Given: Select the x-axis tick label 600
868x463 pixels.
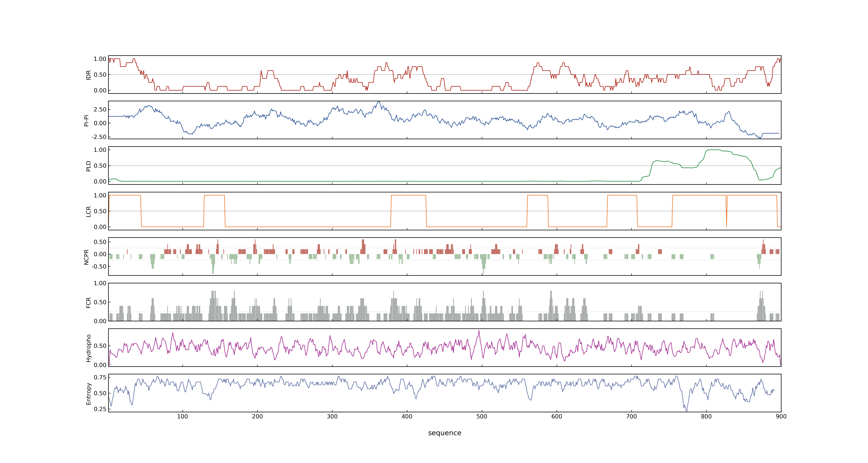Looking at the screenshot, I should 557,416.
